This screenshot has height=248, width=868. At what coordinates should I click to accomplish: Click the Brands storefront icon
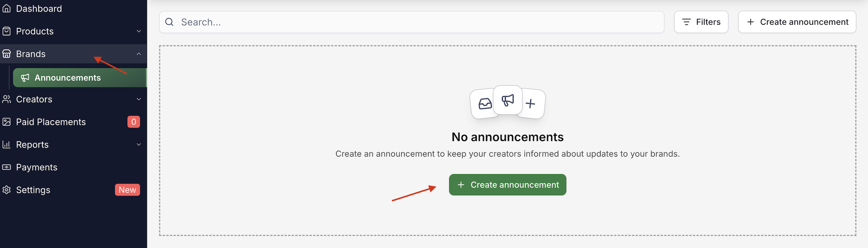[x=6, y=54]
